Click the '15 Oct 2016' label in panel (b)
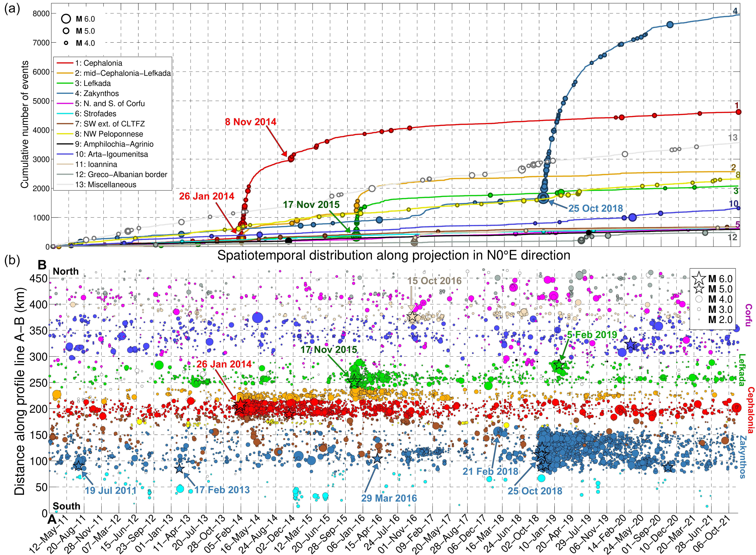This screenshot has height=555, width=756. 434,281
